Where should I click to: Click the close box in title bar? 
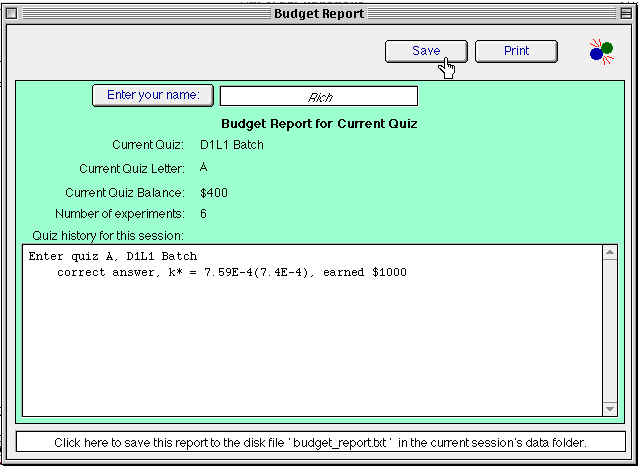pos(12,14)
